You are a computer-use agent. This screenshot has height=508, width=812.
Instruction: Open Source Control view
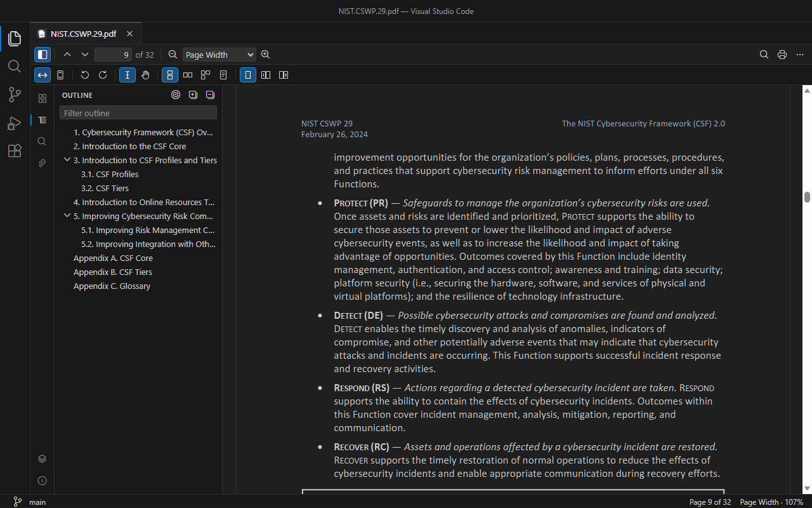(x=15, y=95)
